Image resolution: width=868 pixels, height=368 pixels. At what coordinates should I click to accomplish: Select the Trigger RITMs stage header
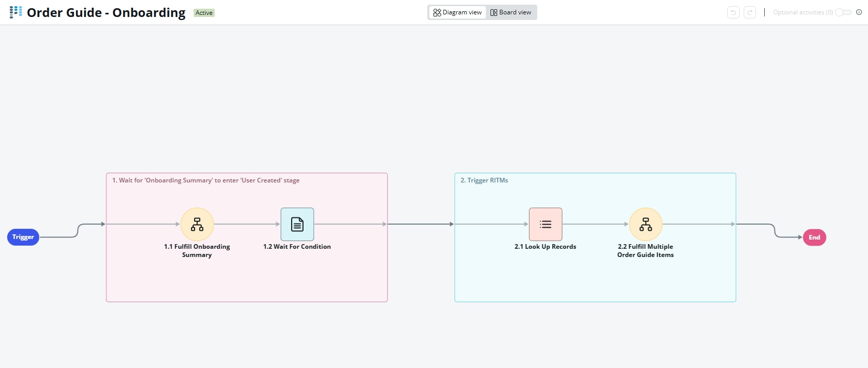click(484, 180)
